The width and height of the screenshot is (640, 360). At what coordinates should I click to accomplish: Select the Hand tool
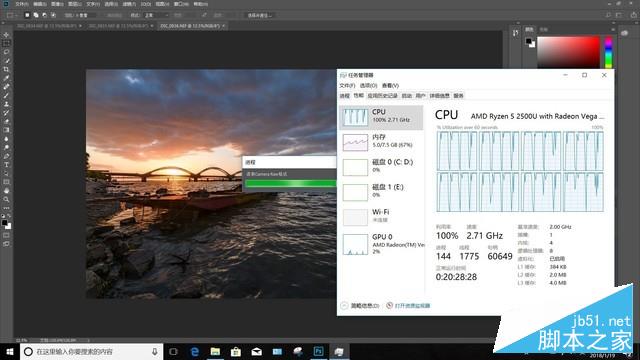pos(6,191)
